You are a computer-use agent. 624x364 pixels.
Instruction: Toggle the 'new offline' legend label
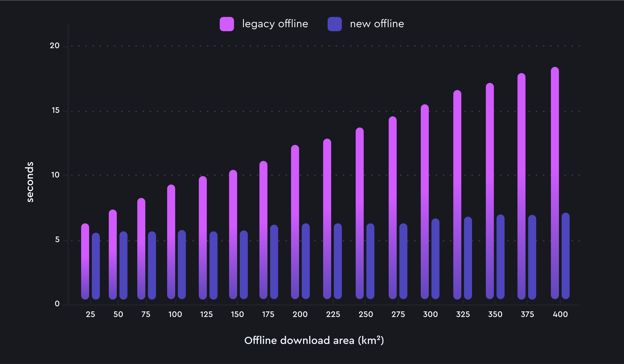click(x=377, y=24)
